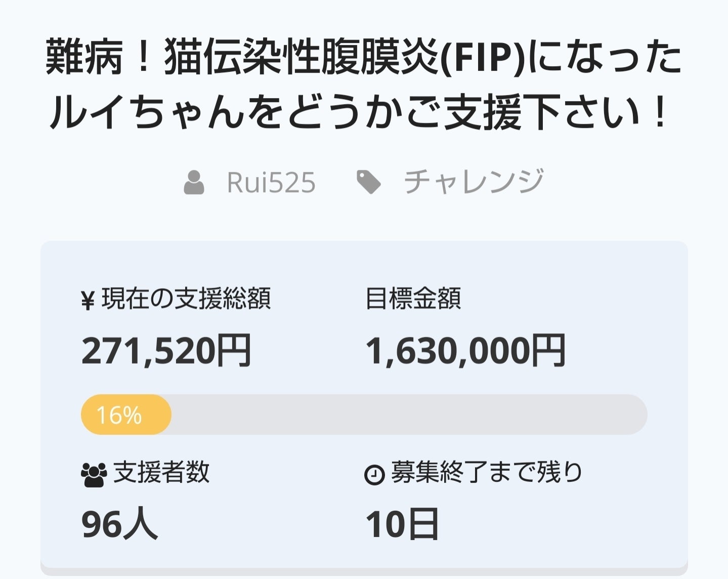Click the yellow 16% progress fill
This screenshot has width=728, height=579.
point(125,415)
